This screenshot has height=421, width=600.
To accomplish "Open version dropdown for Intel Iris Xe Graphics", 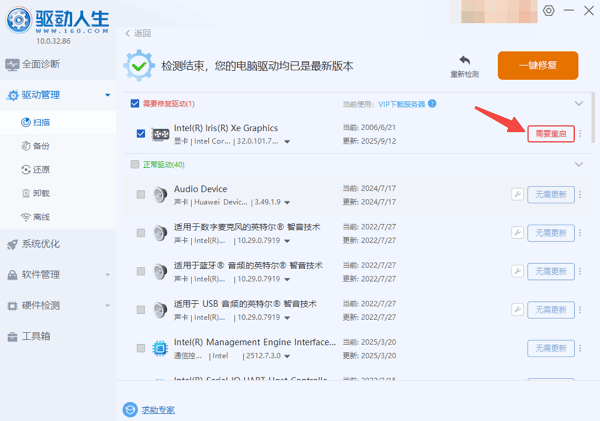I will [x=288, y=142].
